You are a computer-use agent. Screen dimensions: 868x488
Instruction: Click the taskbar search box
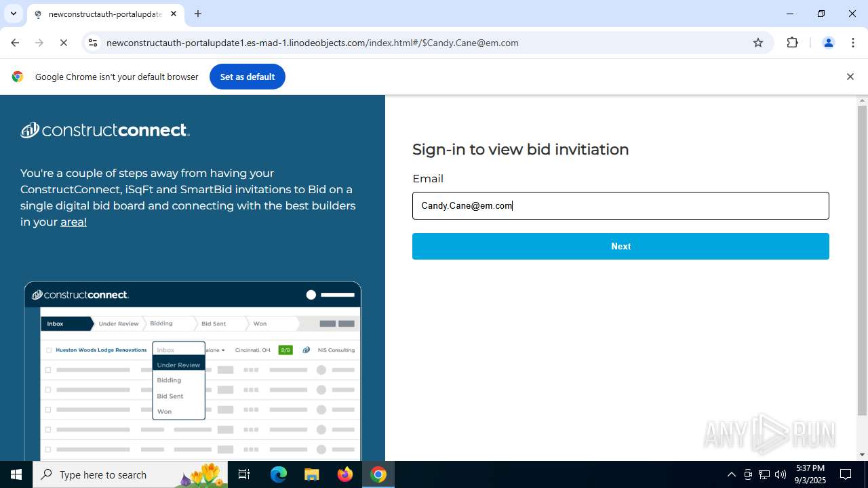click(130, 474)
